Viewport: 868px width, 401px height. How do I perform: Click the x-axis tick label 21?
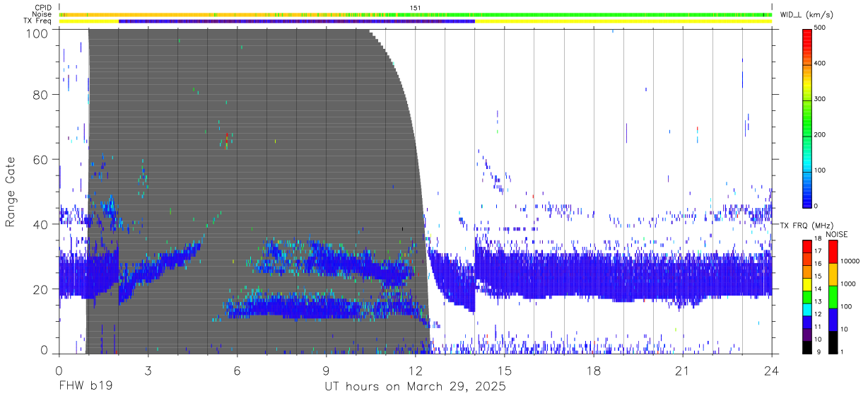click(x=683, y=371)
